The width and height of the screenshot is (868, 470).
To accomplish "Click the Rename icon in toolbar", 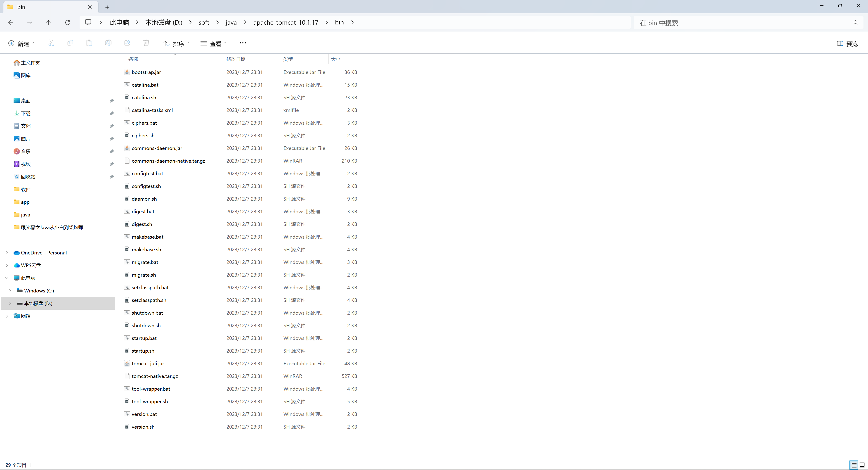I will 108,43.
